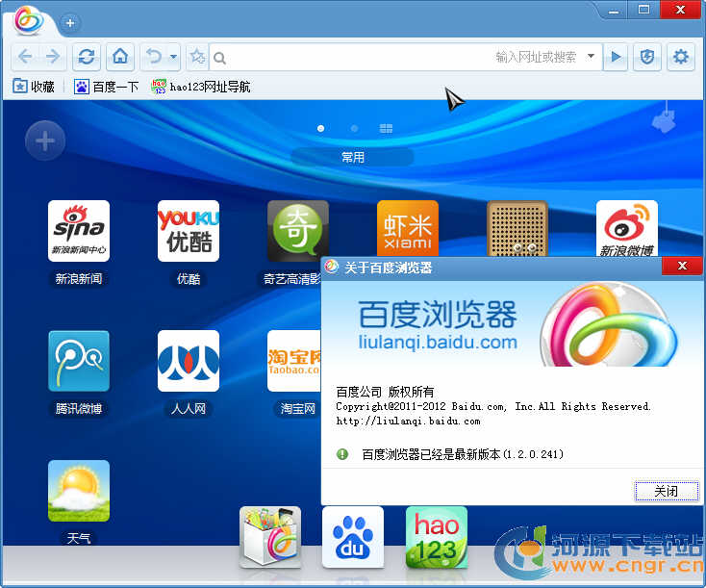
Task: Click the undo closed tab button
Action: coord(154,57)
